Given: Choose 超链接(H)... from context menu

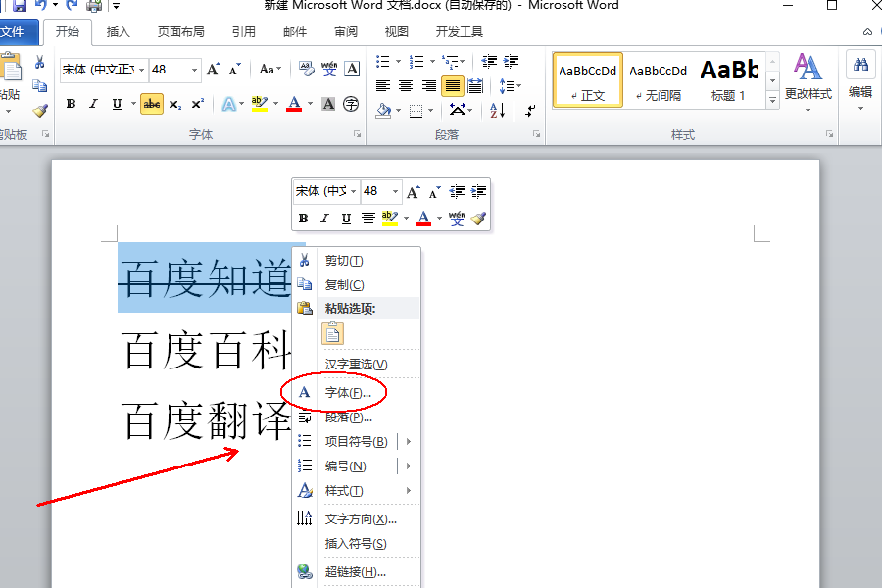Looking at the screenshot, I should [357, 572].
